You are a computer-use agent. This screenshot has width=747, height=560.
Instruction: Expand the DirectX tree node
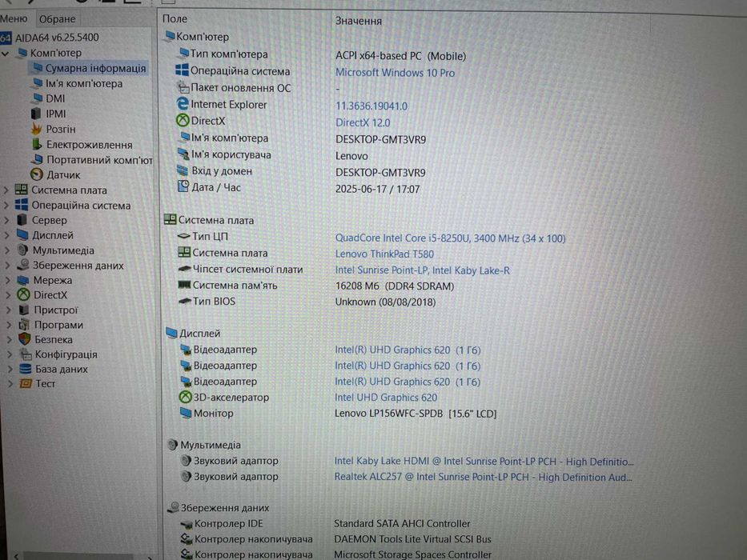point(8,294)
